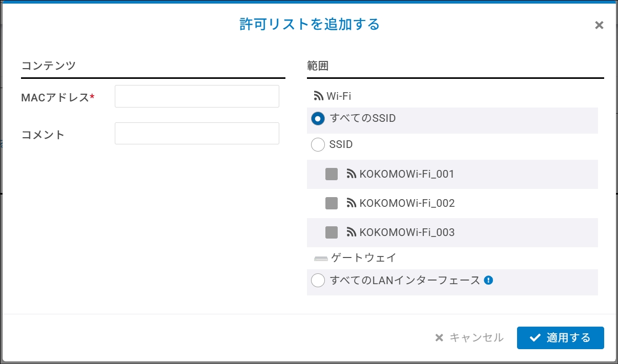Click the Wi-Fi signal icon for KOKOMOWi-Fi_003
The height and width of the screenshot is (364, 618).
pos(352,232)
